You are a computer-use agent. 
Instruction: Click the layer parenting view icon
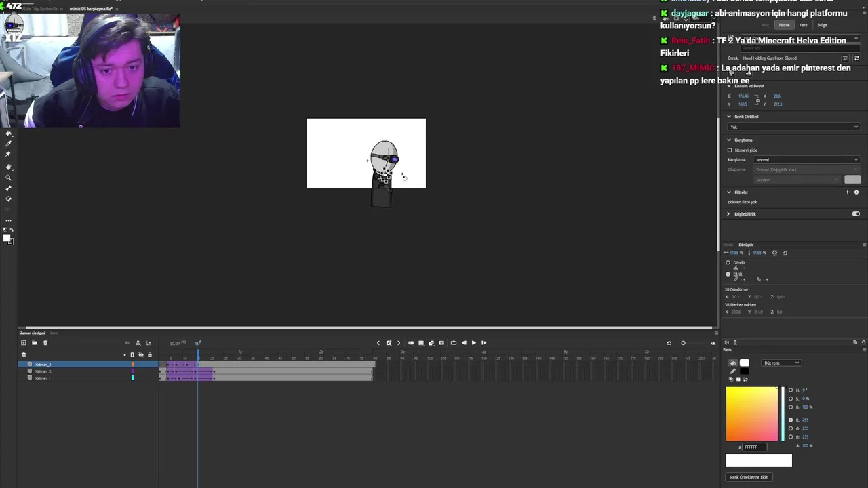point(138,343)
